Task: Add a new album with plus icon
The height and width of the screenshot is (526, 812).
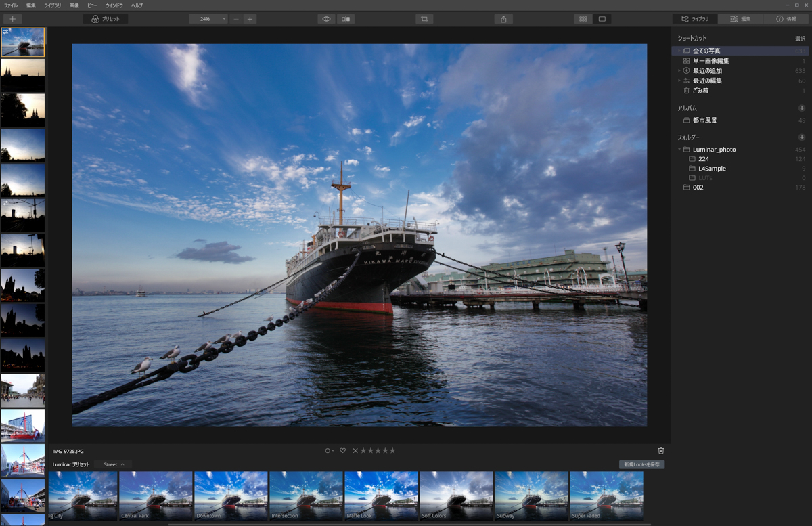Action: tap(802, 108)
